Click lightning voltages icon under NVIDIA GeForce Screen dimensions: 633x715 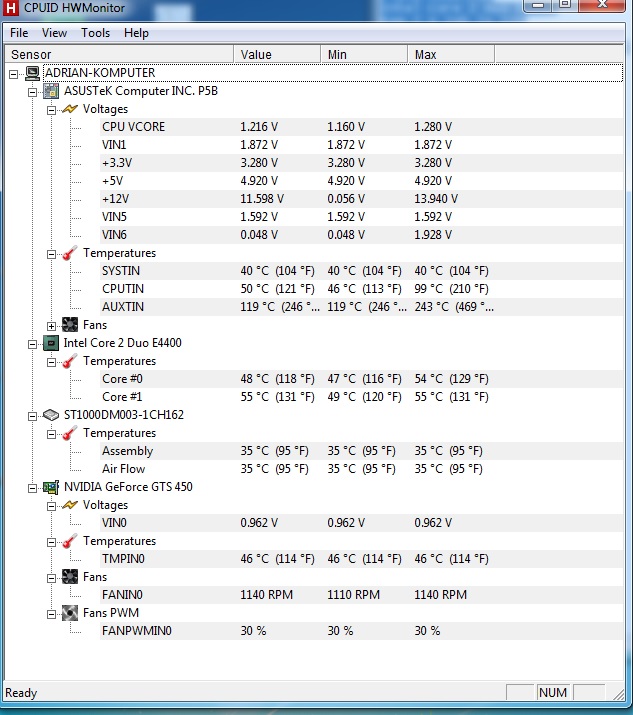[x=70, y=505]
